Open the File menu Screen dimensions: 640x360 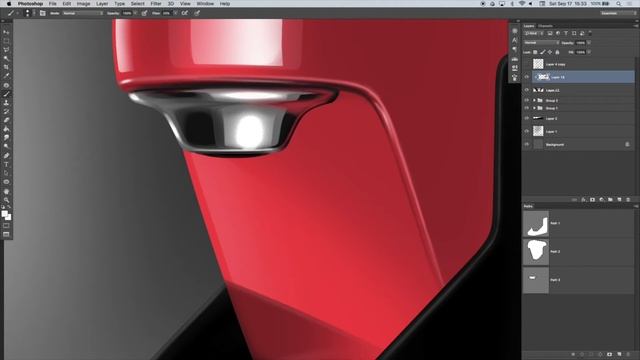[53, 4]
